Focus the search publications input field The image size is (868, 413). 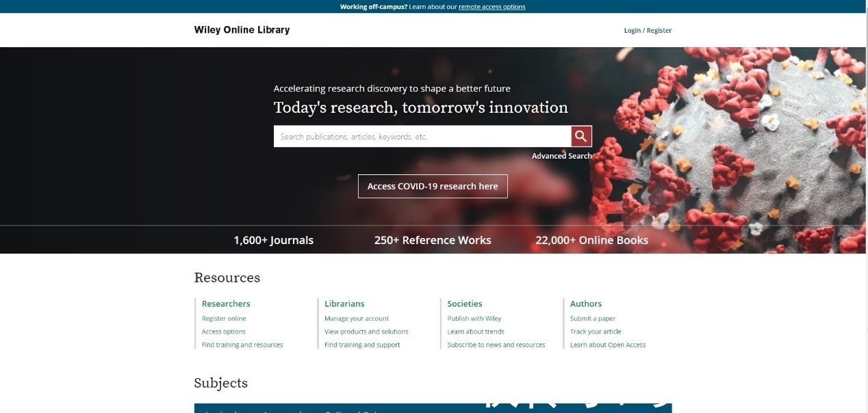tap(422, 137)
